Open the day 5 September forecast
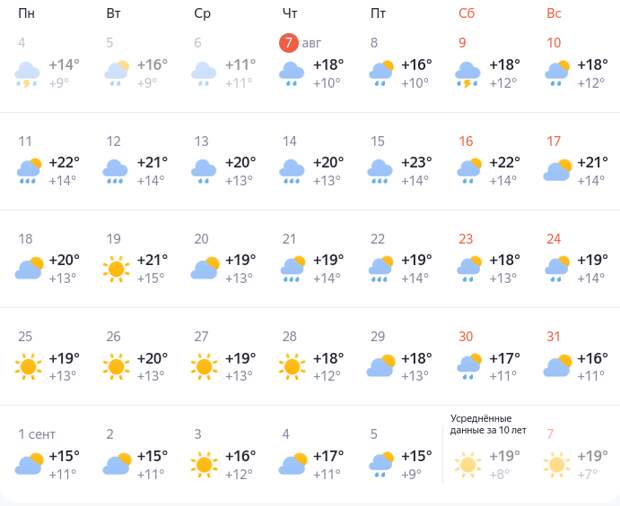 374,434
